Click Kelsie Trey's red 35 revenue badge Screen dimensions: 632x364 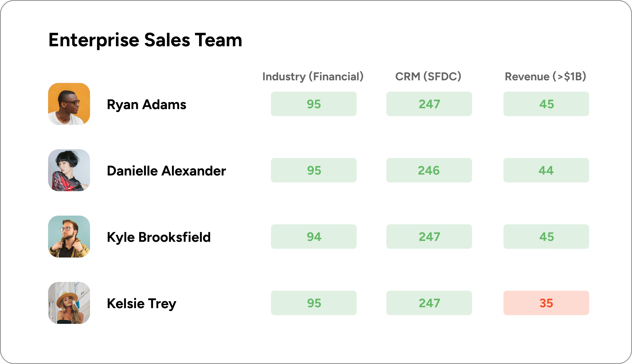546,303
